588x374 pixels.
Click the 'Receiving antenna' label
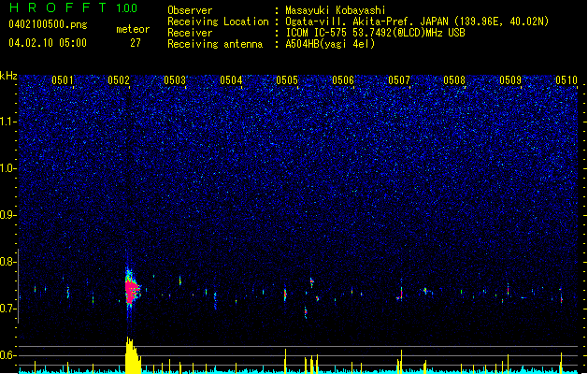(x=215, y=44)
